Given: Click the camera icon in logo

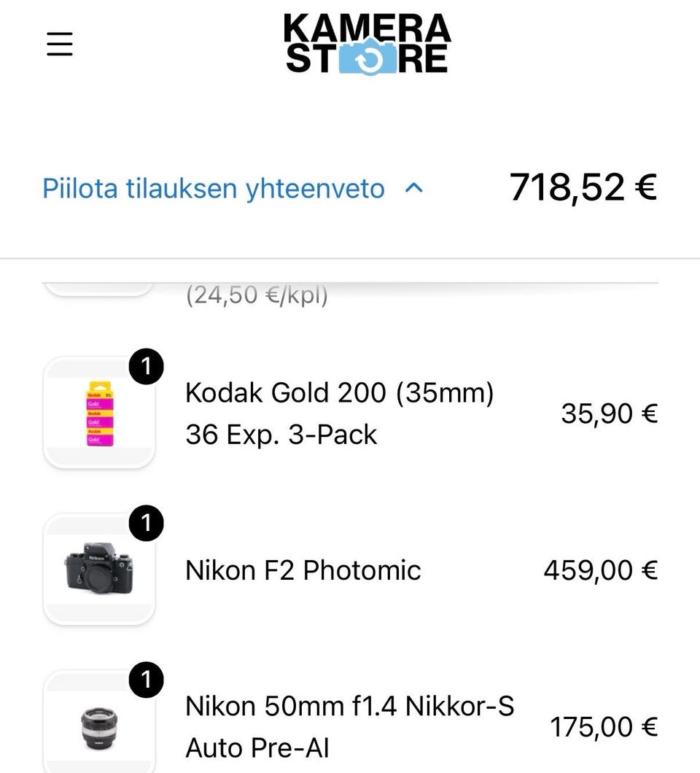Looking at the screenshot, I should click(x=367, y=58).
